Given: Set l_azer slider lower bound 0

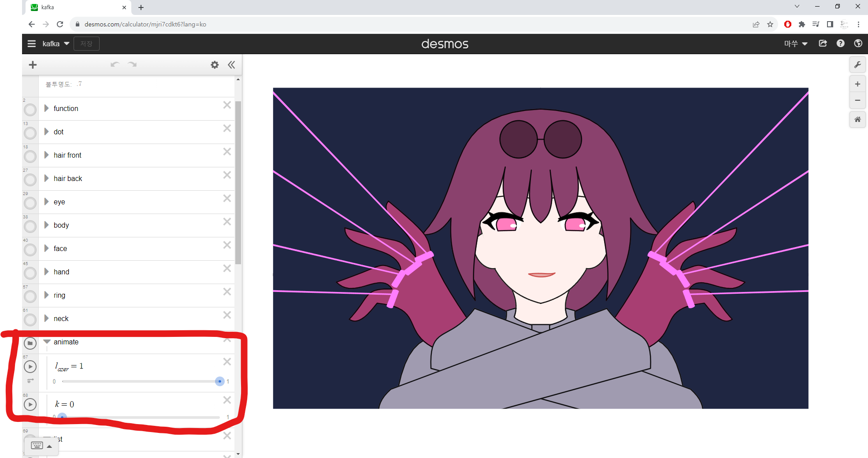Looking at the screenshot, I should (54, 381).
